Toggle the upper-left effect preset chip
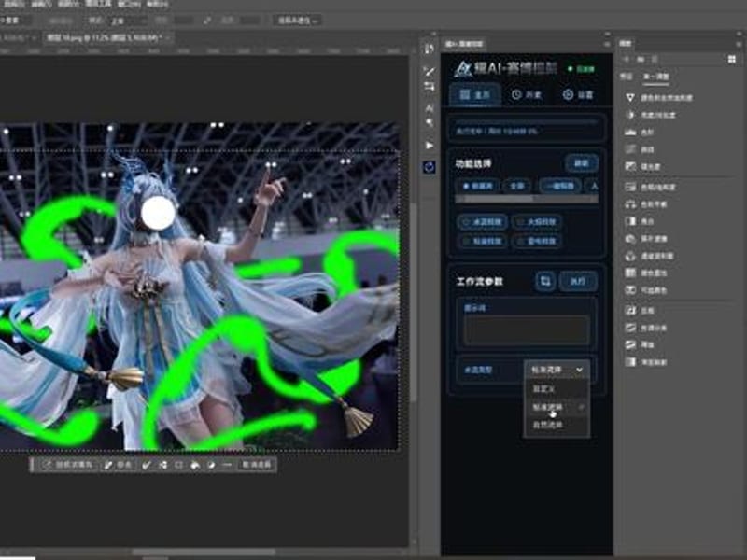The width and height of the screenshot is (747, 560). pyautogui.click(x=483, y=222)
